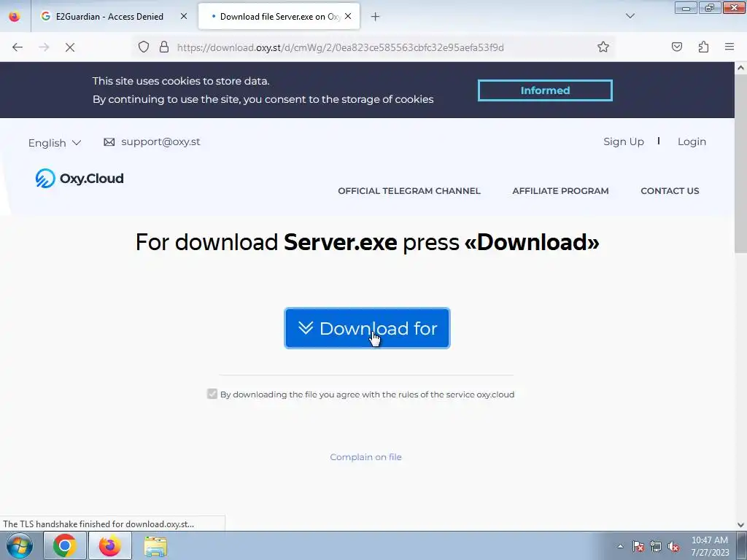Image resolution: width=747 pixels, height=560 pixels.
Task: Click the Sign Up link
Action: (624, 142)
